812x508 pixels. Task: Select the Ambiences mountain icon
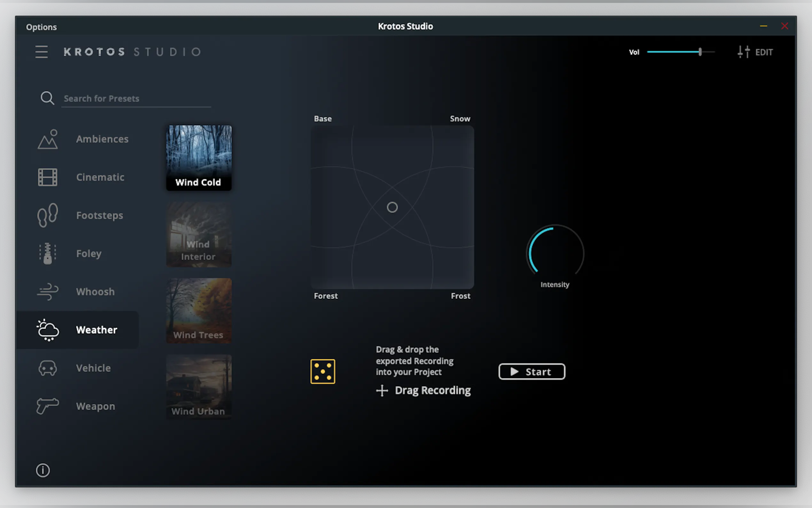click(48, 139)
